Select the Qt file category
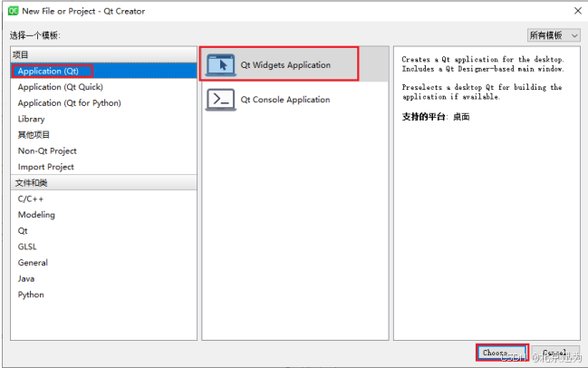The width and height of the screenshot is (588, 368). pos(103,231)
